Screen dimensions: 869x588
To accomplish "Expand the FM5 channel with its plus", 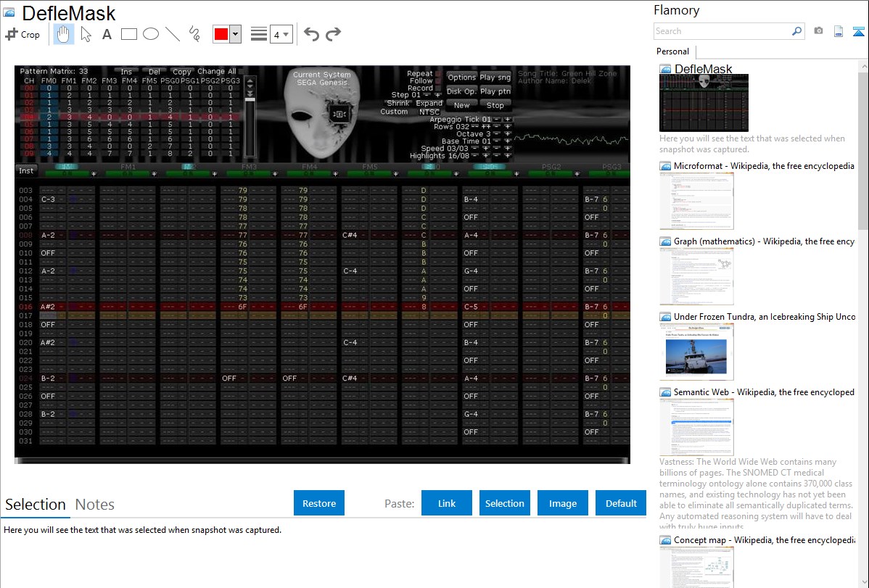I will (x=396, y=174).
